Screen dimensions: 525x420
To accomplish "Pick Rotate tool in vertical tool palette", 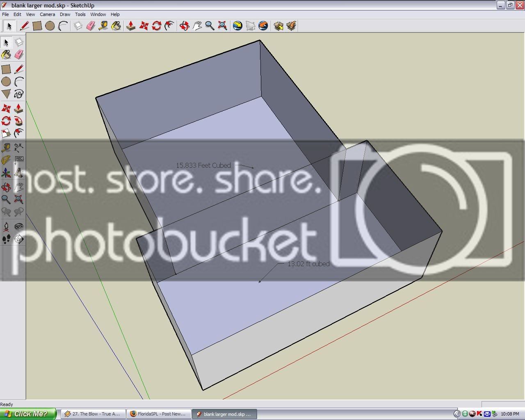I will point(6,121).
